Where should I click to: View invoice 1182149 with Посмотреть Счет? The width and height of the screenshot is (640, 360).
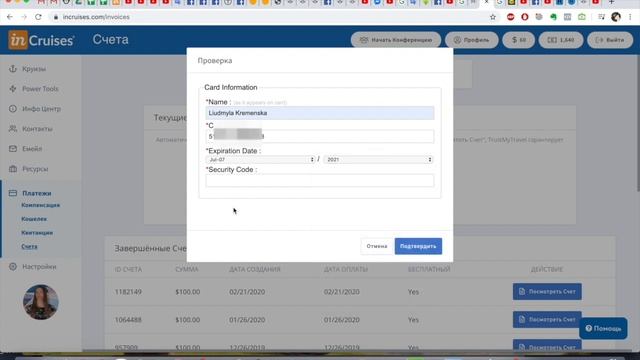(547, 291)
